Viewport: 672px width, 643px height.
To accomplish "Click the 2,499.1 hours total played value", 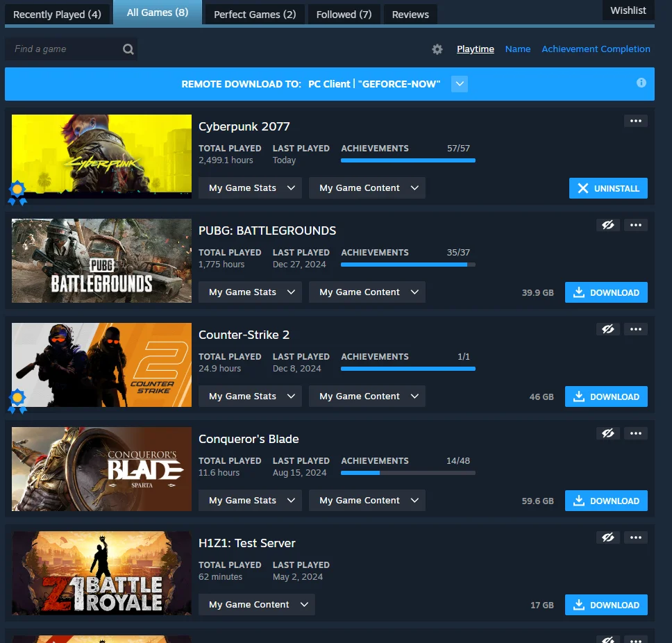I will click(226, 160).
